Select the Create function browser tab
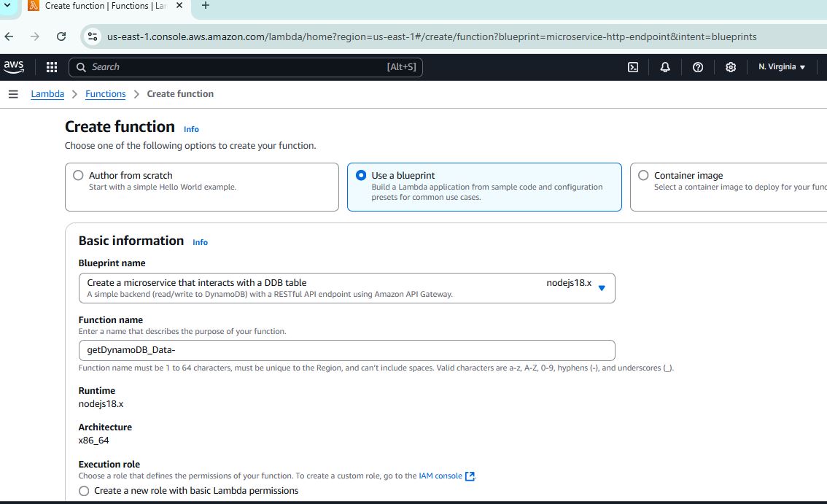 point(106,7)
